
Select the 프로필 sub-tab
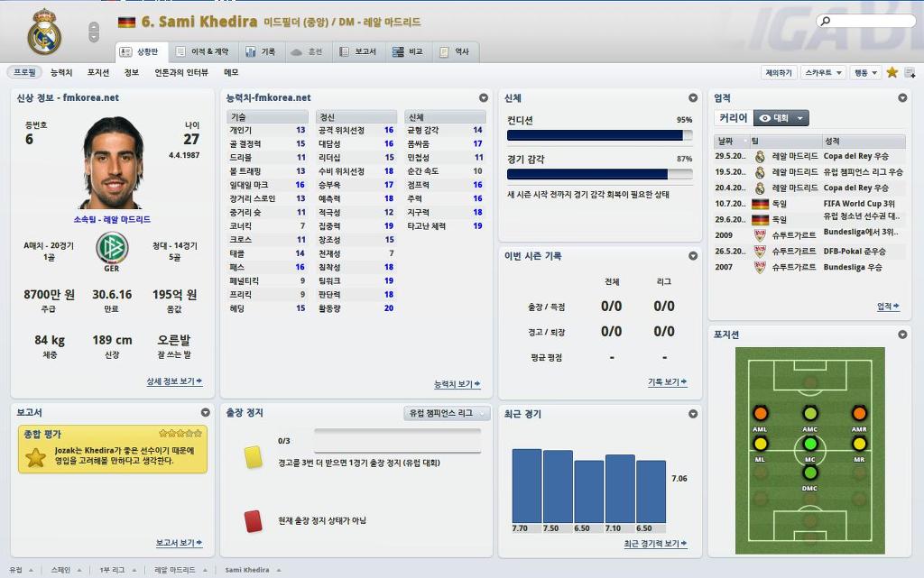point(24,72)
